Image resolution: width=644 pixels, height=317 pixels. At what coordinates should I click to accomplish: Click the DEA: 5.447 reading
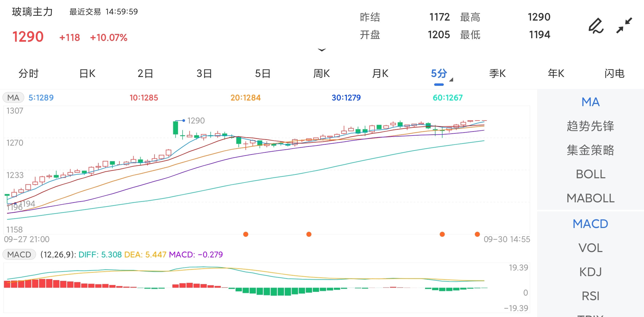point(145,254)
